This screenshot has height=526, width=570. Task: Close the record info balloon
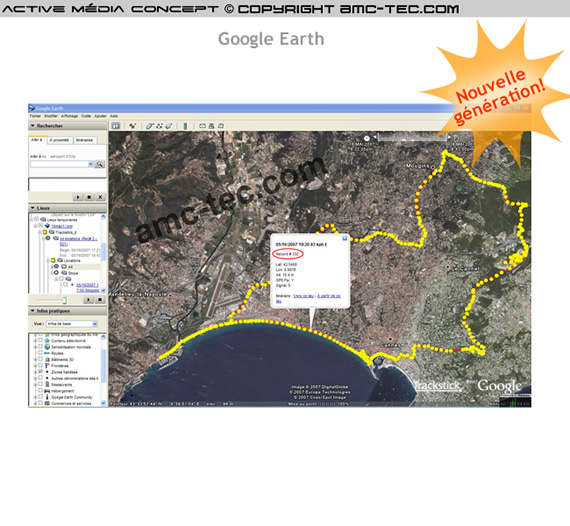pos(344,238)
